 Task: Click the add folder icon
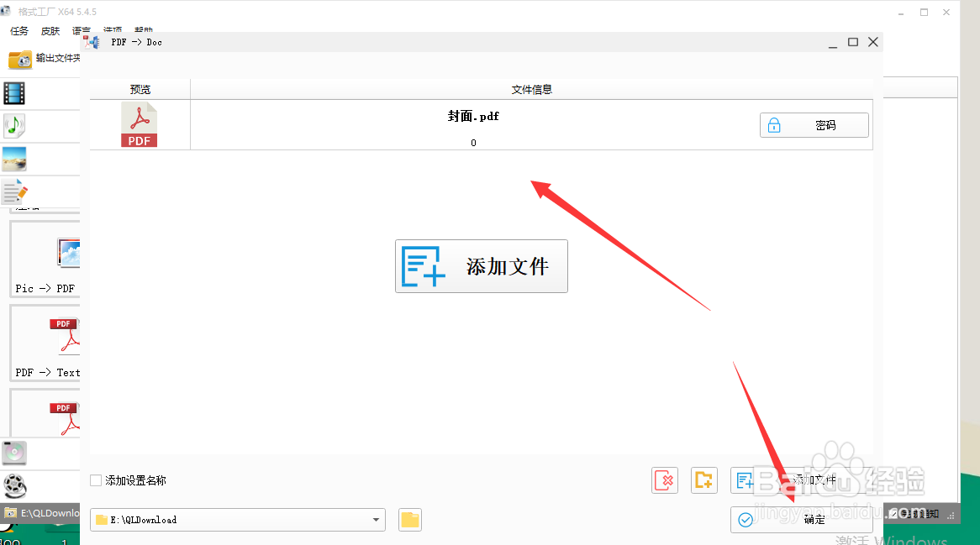[x=703, y=479]
